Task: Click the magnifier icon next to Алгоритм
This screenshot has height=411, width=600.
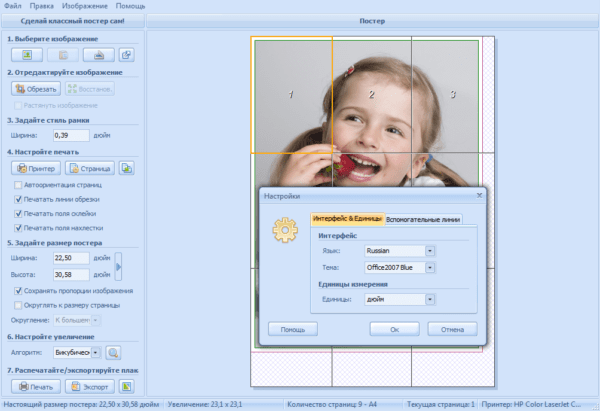Action: (113, 352)
